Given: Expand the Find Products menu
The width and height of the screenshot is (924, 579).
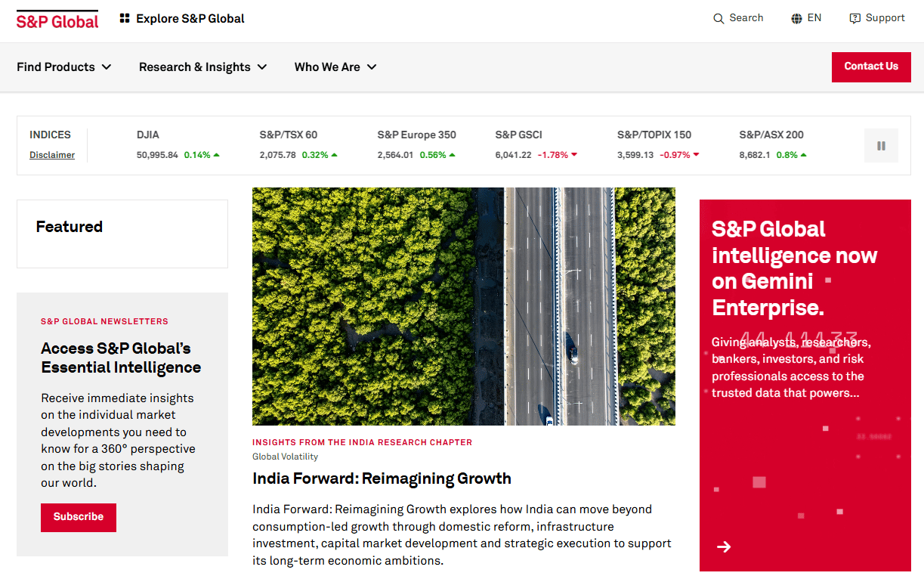Looking at the screenshot, I should (64, 67).
